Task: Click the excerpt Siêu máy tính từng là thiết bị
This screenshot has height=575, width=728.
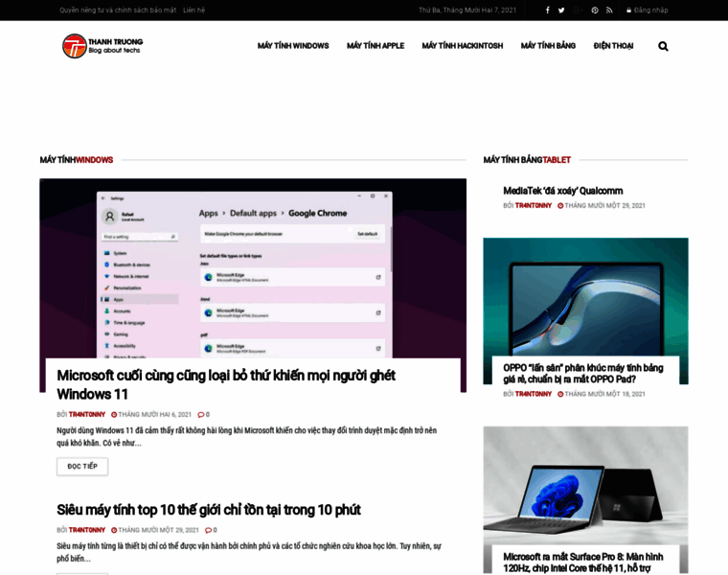Action: [x=249, y=552]
